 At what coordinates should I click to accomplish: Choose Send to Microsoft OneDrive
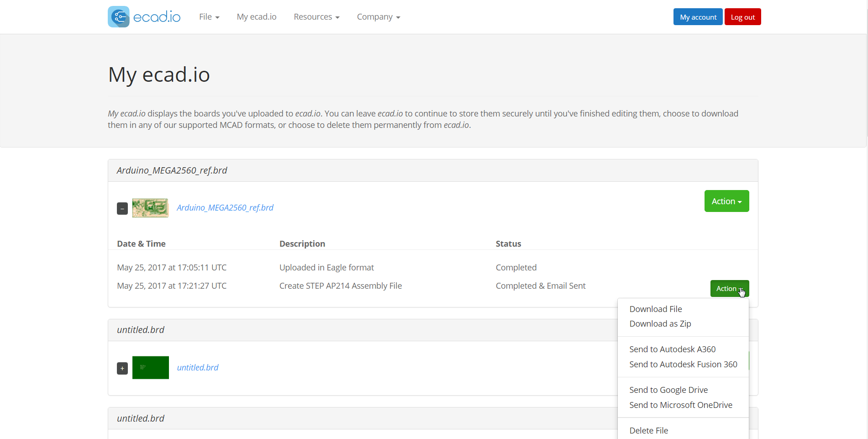click(680, 405)
